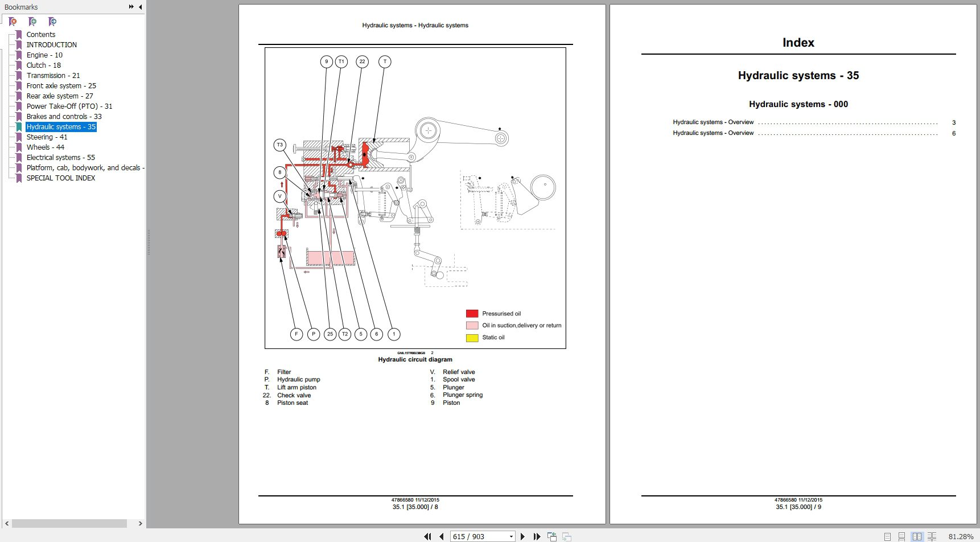Viewport: 980px width, 542px height.
Task: Click the first Hydraulic systems - Overview index entry, page 3
Action: click(x=814, y=122)
